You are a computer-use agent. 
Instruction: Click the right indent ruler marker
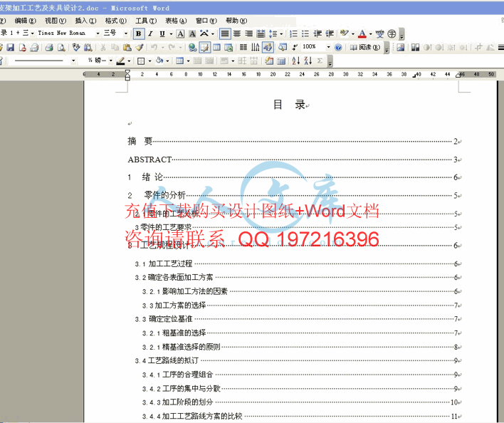pyautogui.click(x=458, y=75)
